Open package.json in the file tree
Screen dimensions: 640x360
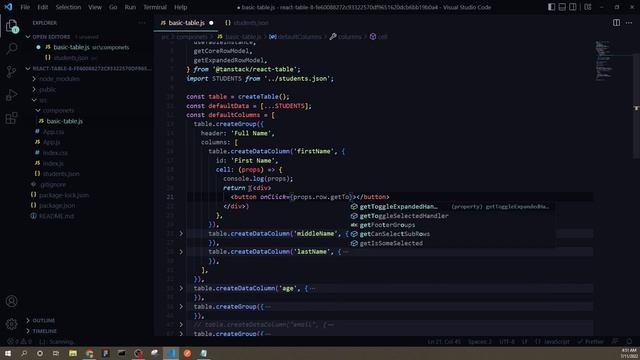coord(57,206)
